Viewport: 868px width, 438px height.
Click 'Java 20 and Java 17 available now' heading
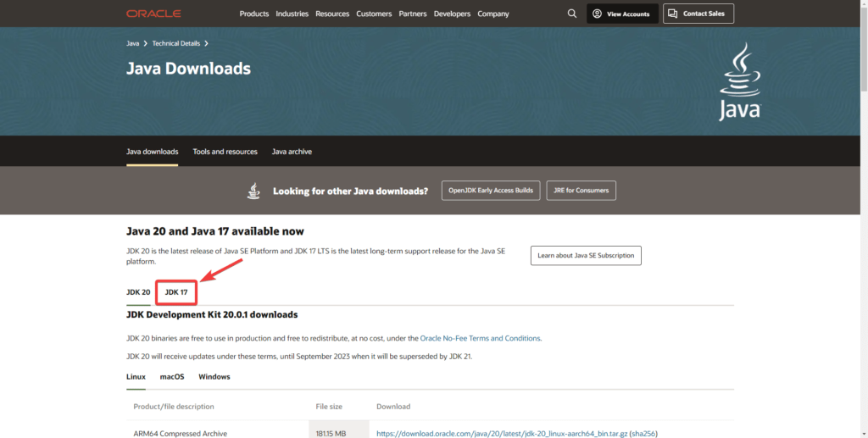214,231
